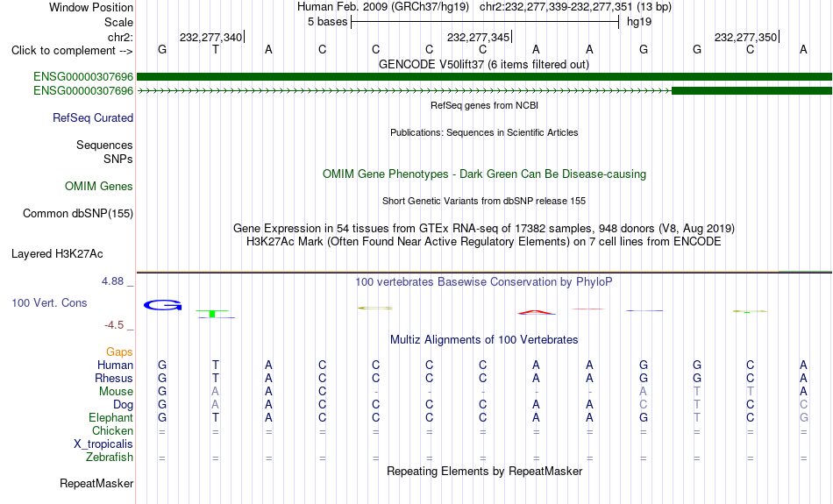Click the -4.5 PhyloP lower axis value

[x=114, y=325]
